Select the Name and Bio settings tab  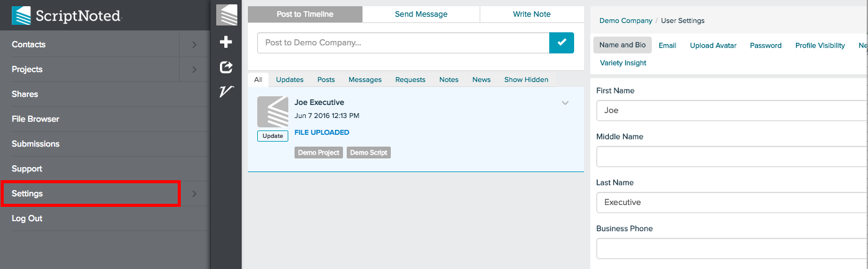point(623,45)
